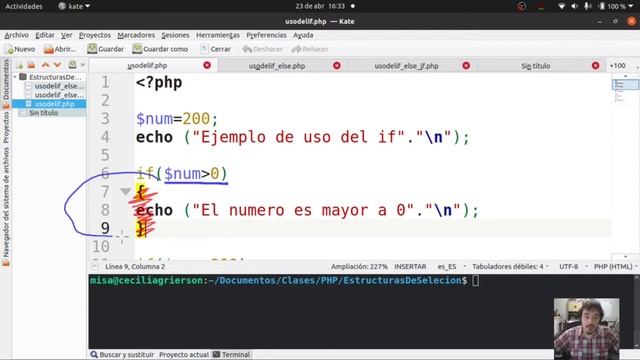Select usodelif.php in the document tree
The image size is (640, 360).
coord(49,104)
